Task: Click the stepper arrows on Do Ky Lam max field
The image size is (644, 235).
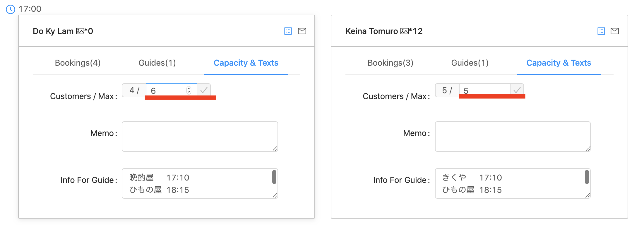Action: pos(189,90)
